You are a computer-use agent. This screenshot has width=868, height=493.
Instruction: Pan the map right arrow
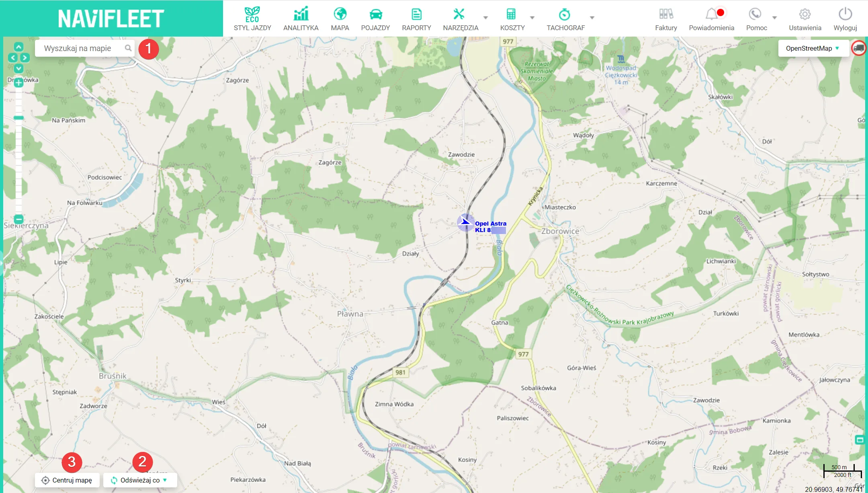[25, 58]
